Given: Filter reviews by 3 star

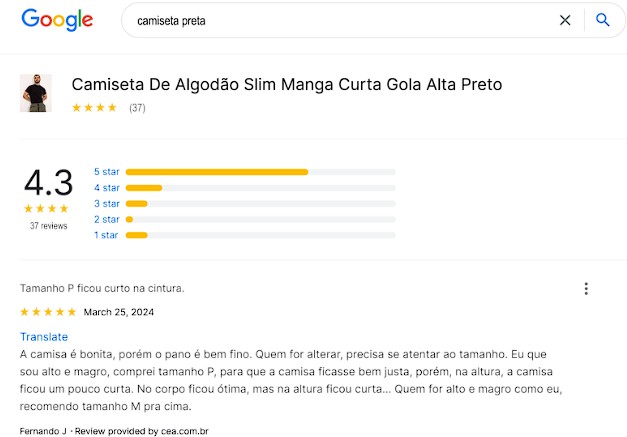Looking at the screenshot, I should (x=106, y=203).
